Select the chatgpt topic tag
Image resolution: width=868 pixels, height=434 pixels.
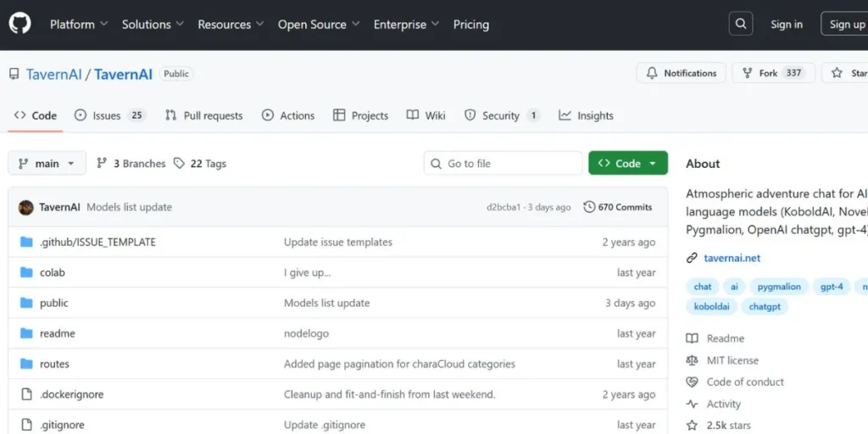pos(764,306)
